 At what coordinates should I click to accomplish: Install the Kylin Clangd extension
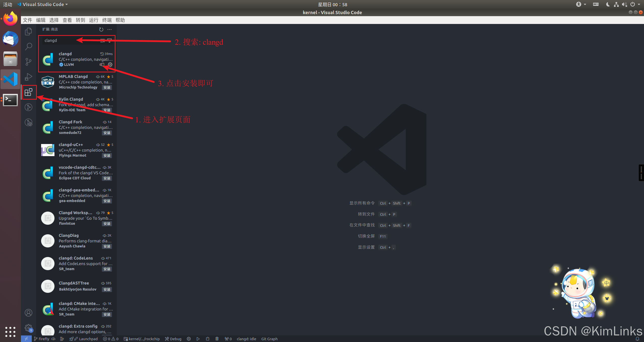[107, 110]
